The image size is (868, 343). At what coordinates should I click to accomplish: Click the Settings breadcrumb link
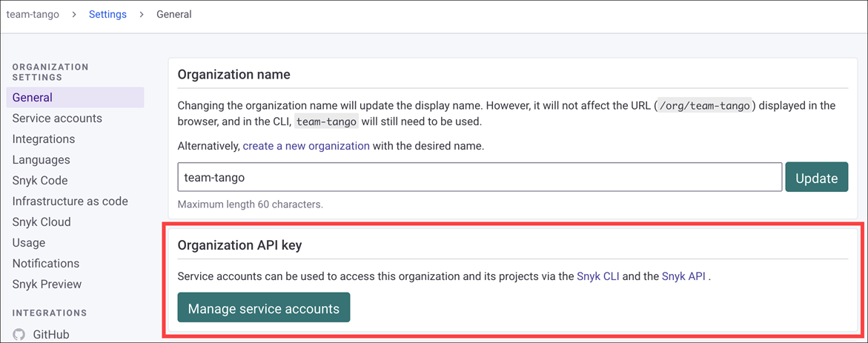(x=108, y=14)
